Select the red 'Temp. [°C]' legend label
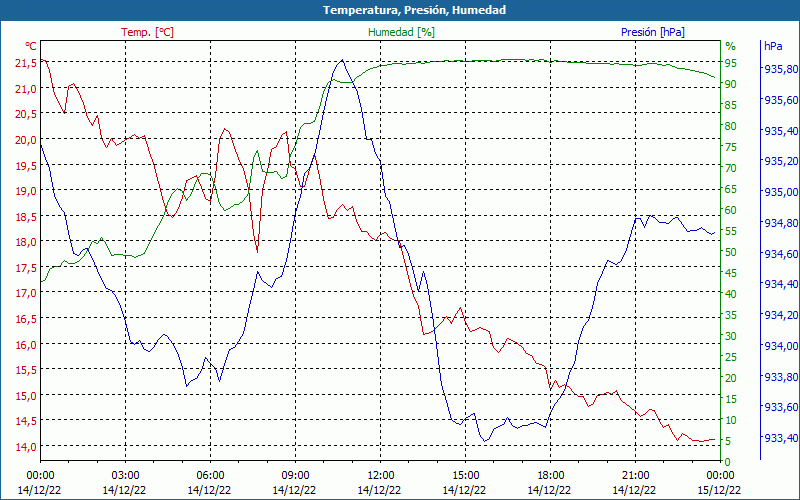This screenshot has height=500, width=800. [147, 32]
